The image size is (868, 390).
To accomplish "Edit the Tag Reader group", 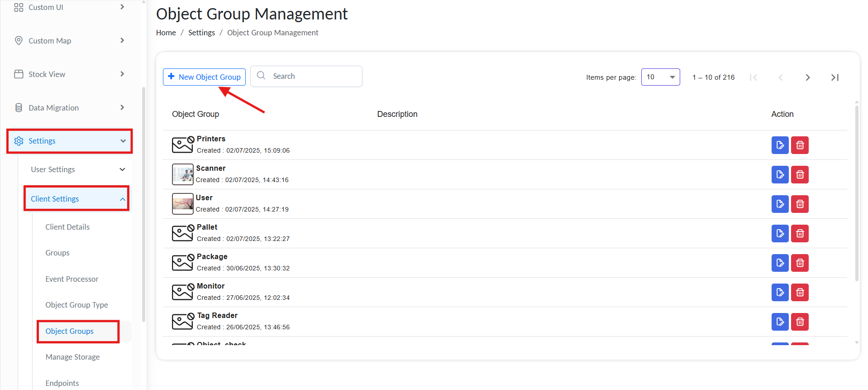I will (x=779, y=322).
